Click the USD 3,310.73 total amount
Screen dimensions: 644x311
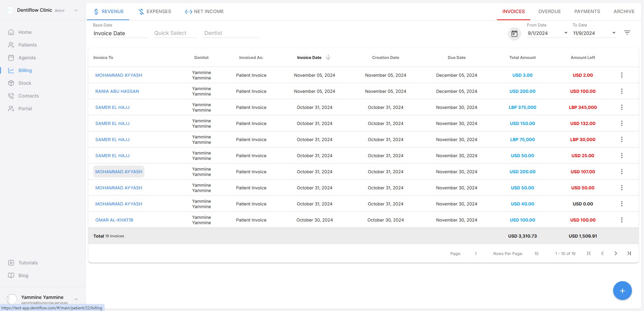click(522, 236)
